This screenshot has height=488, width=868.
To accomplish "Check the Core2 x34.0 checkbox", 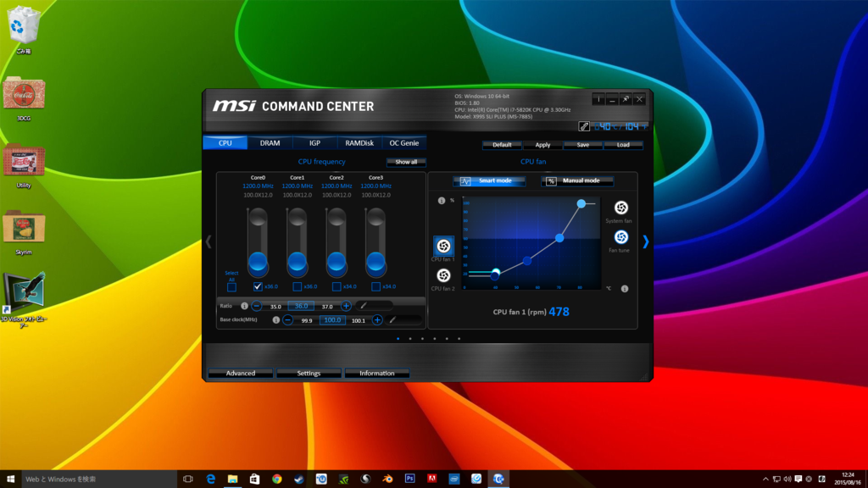I will [x=337, y=286].
